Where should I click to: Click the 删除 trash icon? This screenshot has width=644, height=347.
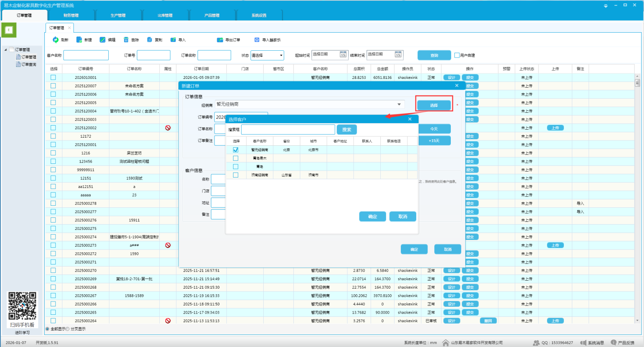tap(126, 40)
